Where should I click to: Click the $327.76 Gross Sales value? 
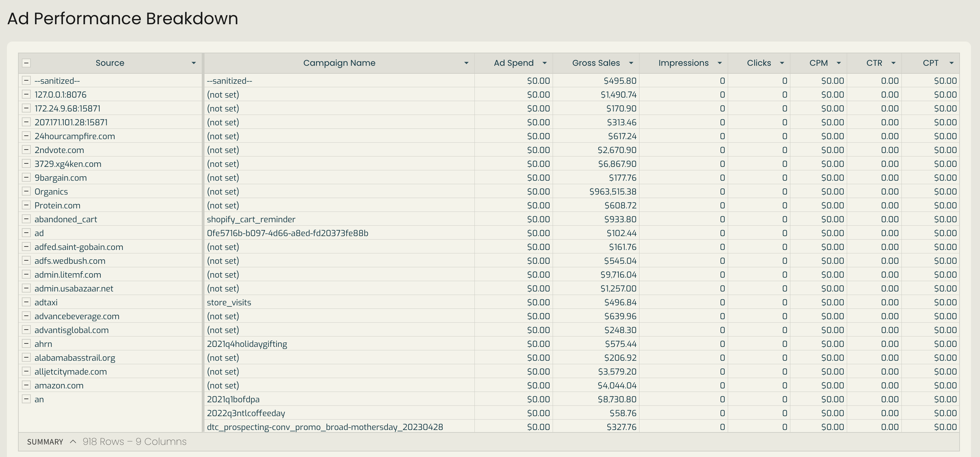(x=621, y=427)
